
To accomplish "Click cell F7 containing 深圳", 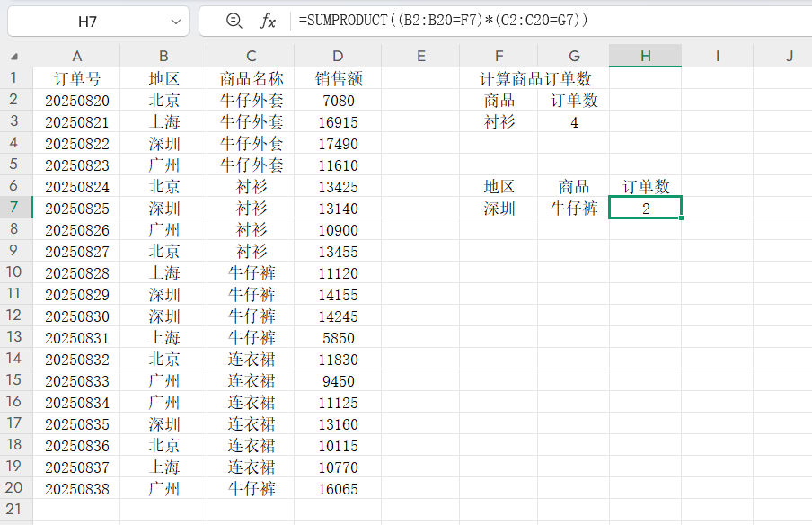I will [x=499, y=209].
